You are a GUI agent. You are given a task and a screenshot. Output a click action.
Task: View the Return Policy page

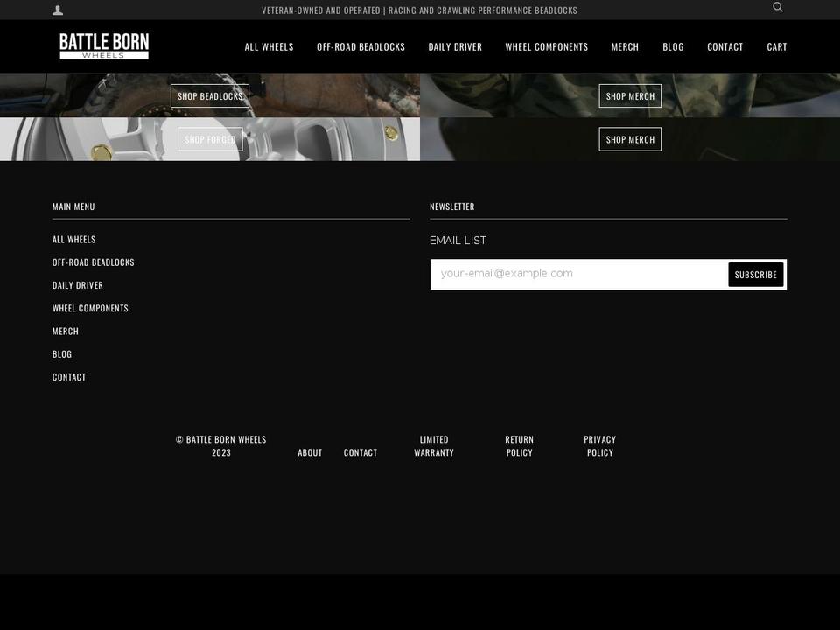point(519,446)
